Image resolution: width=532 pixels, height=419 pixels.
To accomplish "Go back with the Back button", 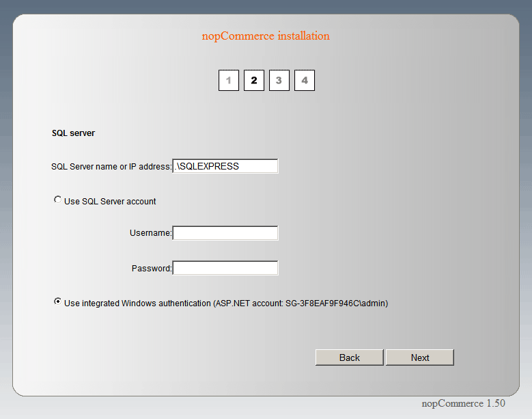I will (350, 357).
